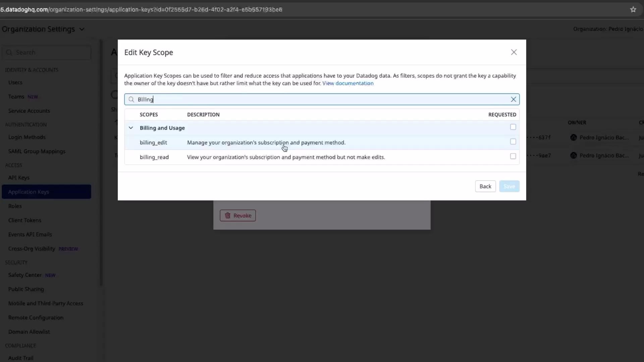Click the Save button in dialog
Image resolution: width=644 pixels, height=362 pixels.
click(x=509, y=186)
